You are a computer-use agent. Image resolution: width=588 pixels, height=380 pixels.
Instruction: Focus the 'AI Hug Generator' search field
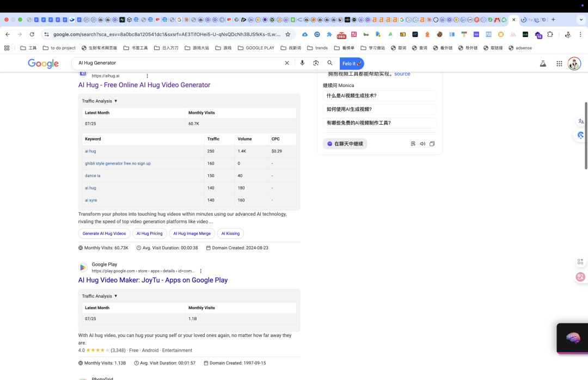point(180,63)
